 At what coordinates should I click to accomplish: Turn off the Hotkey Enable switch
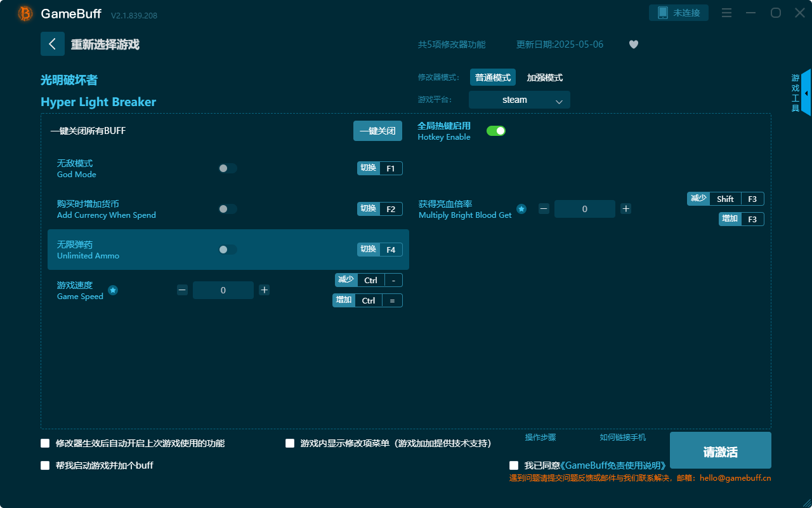[x=495, y=131]
